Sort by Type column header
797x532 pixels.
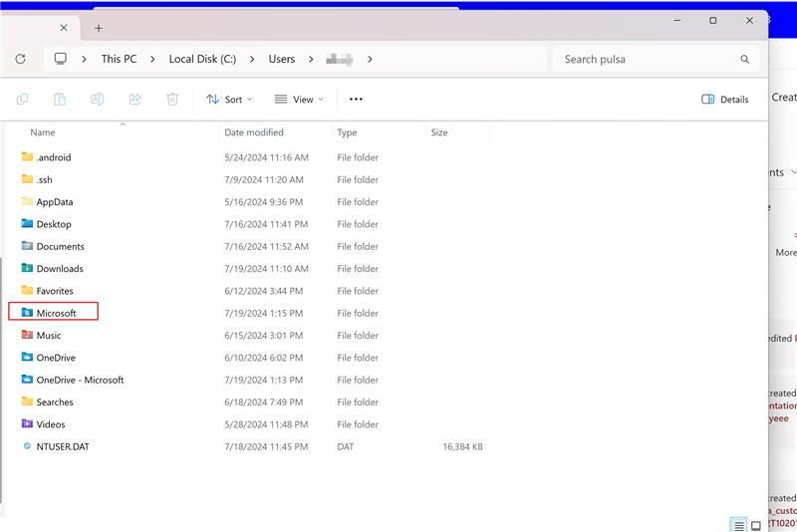(x=347, y=133)
